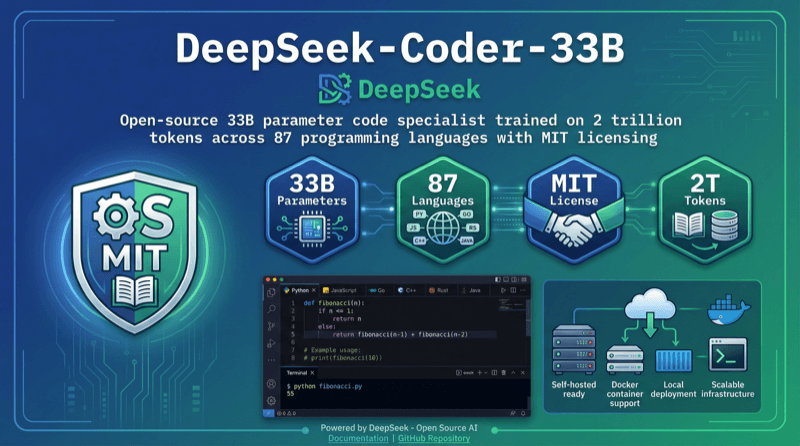Click the 87 Languages hexagon badge
The height and width of the screenshot is (446, 800).
(443, 210)
